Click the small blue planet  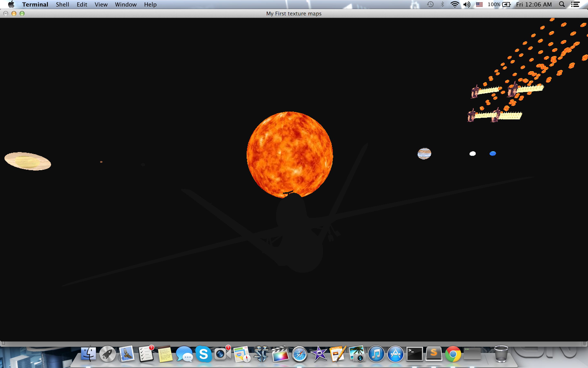click(493, 153)
